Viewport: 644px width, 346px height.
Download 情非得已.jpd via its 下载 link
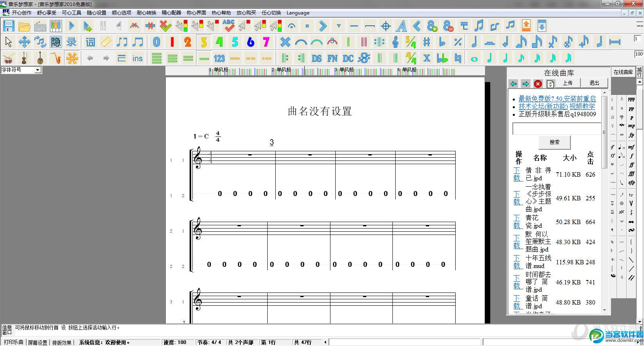[517, 174]
